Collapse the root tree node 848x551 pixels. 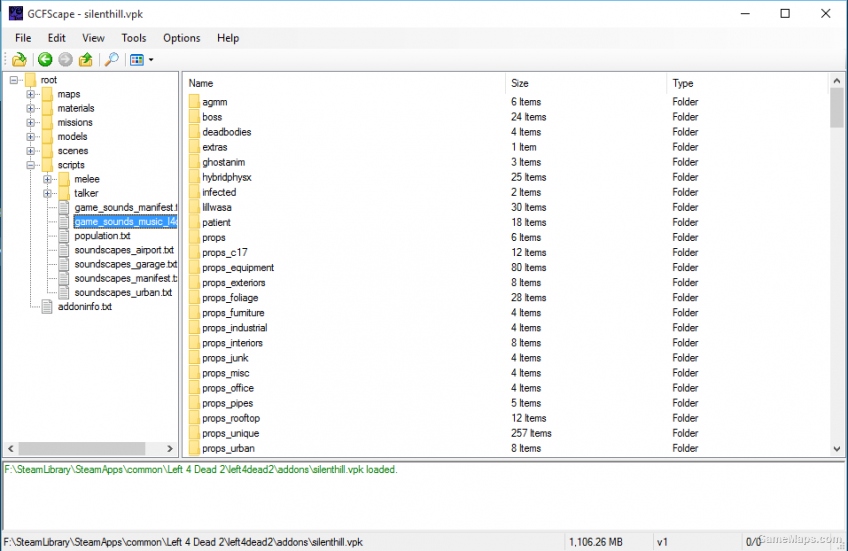[14, 80]
